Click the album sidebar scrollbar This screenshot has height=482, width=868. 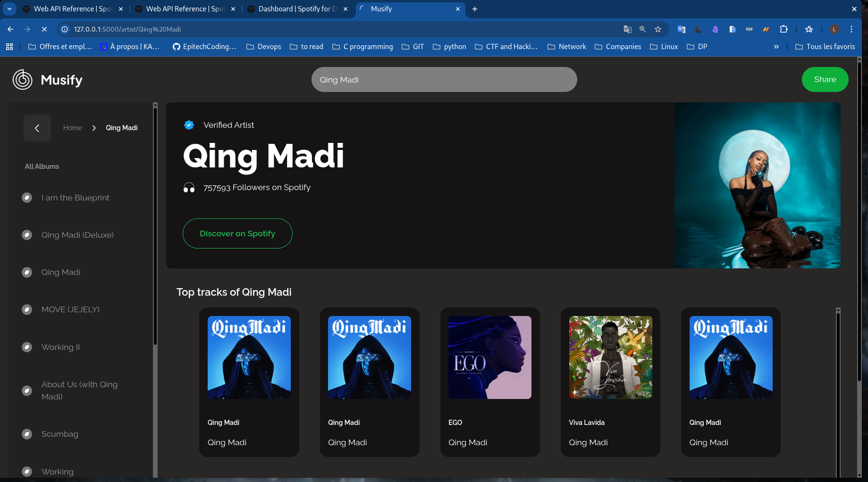155,226
